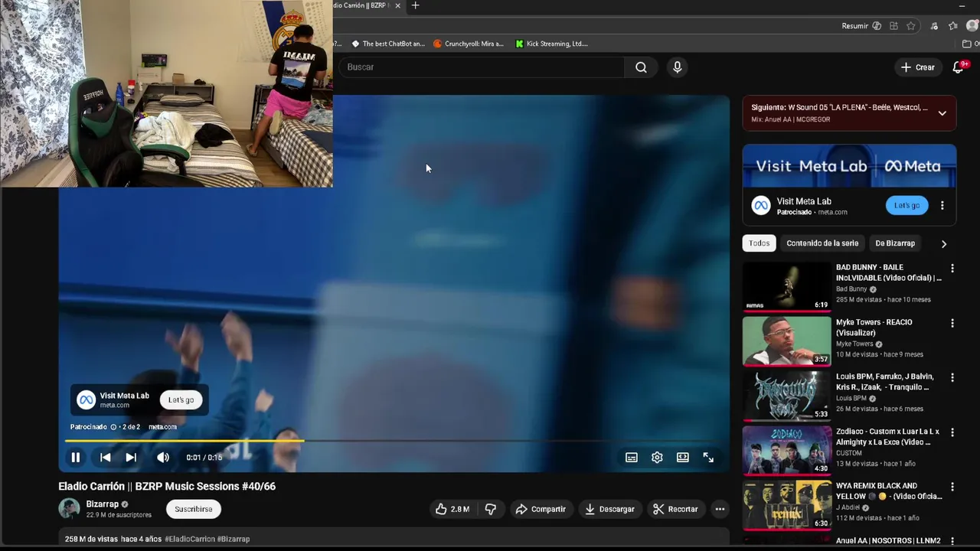The width and height of the screenshot is (980, 551).
Task: Click Let's go on player ad overlay
Action: [x=181, y=399]
